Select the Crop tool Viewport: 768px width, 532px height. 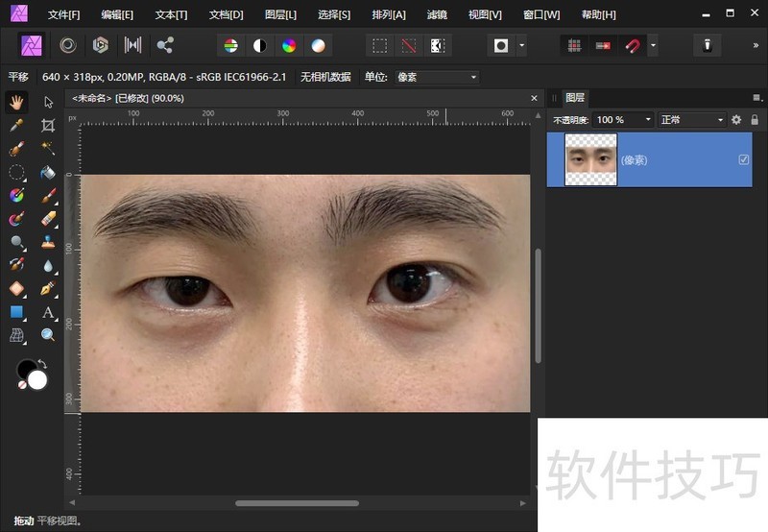tap(48, 126)
